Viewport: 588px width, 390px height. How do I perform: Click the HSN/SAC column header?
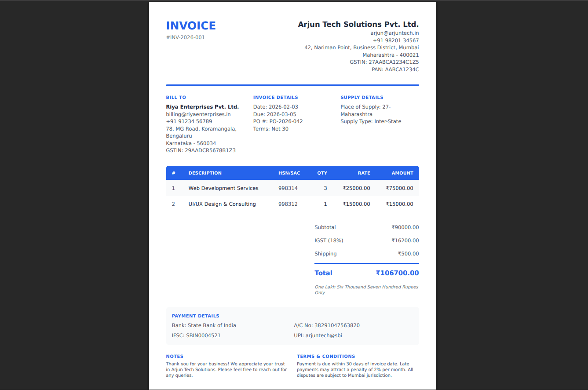click(289, 173)
